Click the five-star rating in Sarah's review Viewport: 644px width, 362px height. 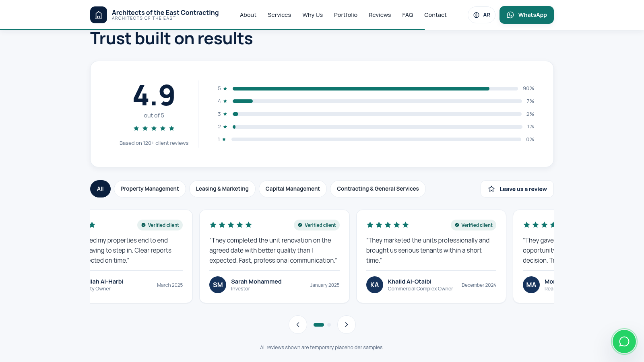pyautogui.click(x=231, y=225)
